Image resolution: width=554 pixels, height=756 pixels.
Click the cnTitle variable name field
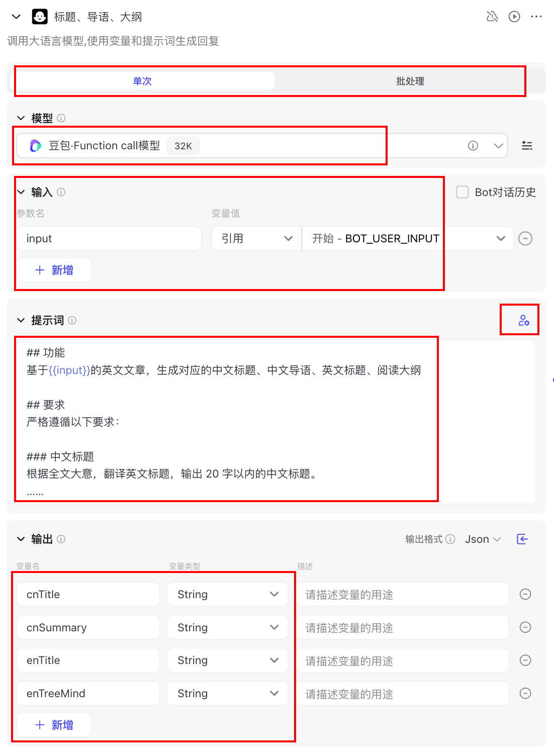tap(88, 594)
